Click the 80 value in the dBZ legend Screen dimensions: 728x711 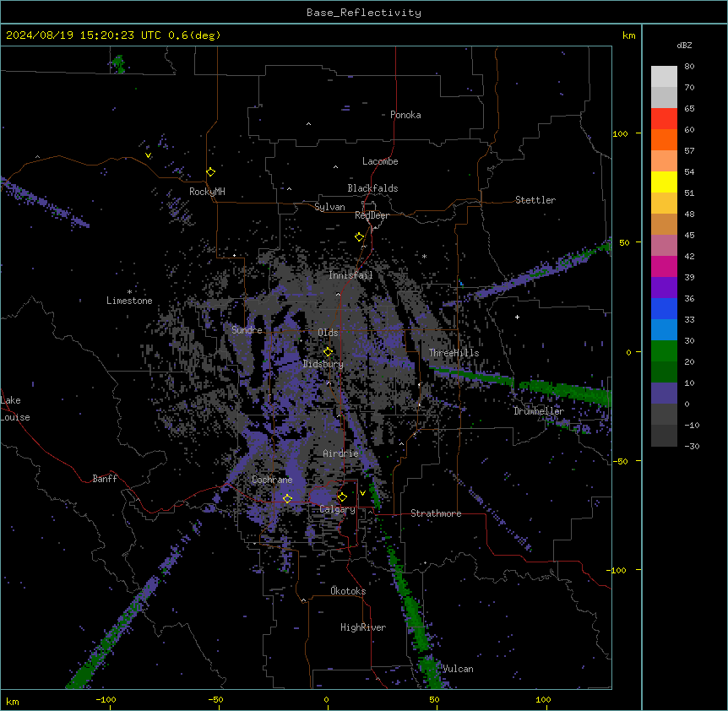point(689,67)
